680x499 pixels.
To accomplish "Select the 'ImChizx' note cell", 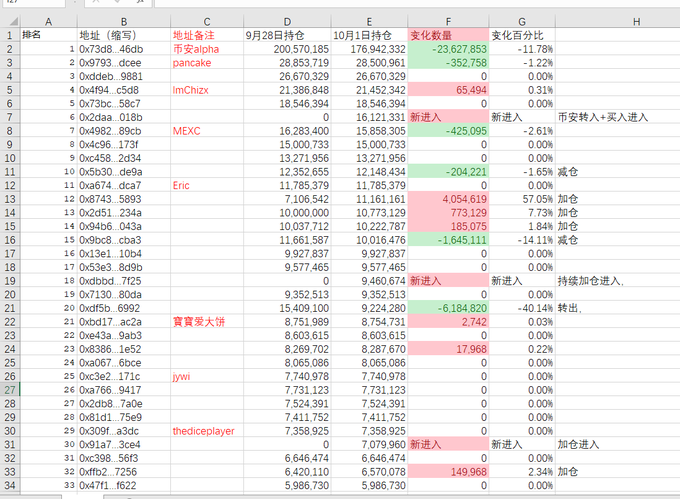I will [x=207, y=90].
